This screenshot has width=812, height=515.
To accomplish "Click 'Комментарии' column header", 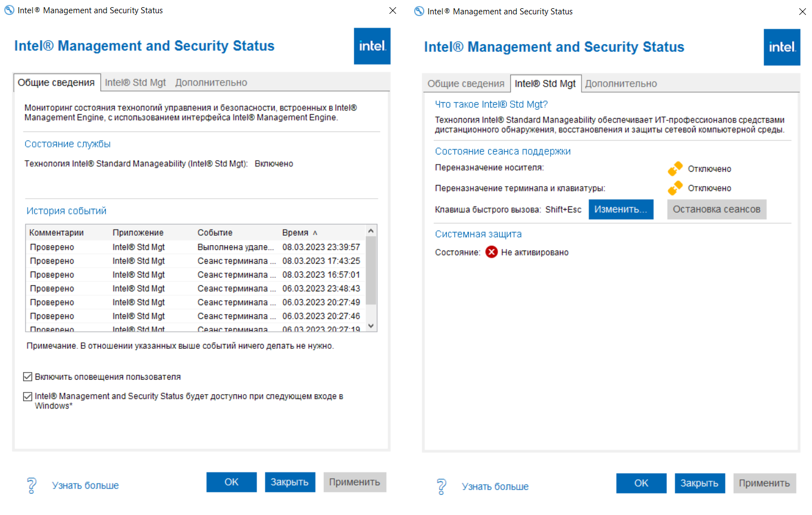I will click(68, 232).
